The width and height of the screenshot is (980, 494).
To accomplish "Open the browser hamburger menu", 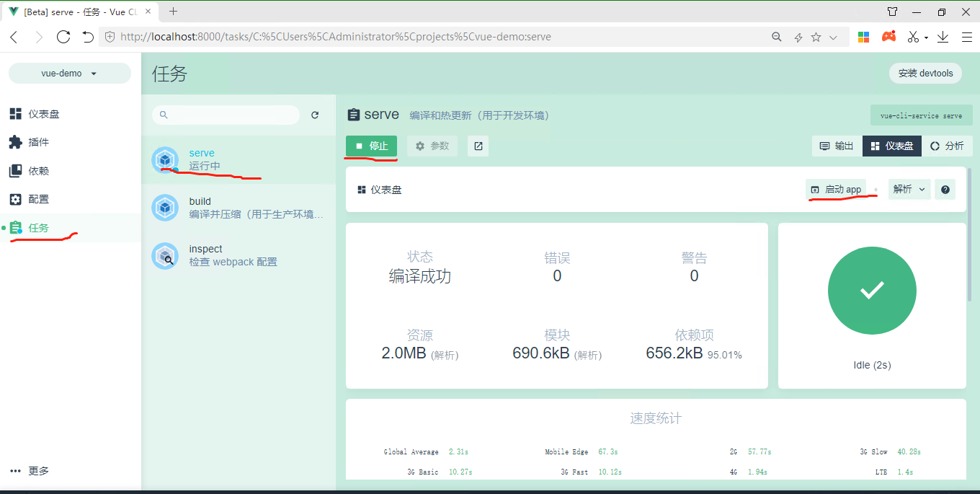I will [967, 37].
